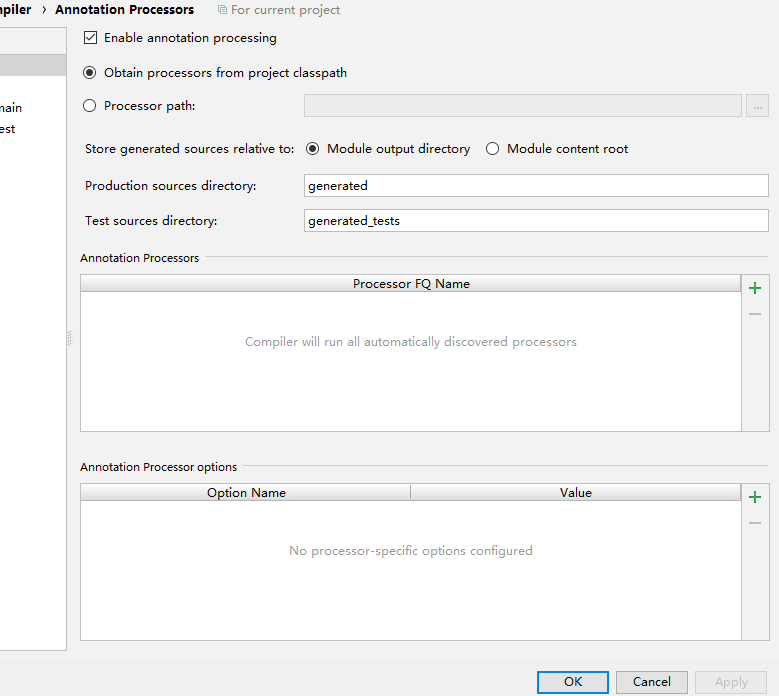Click the Annotation Processors breadcrumb title
The height and width of the screenshot is (696, 779).
[x=125, y=10]
